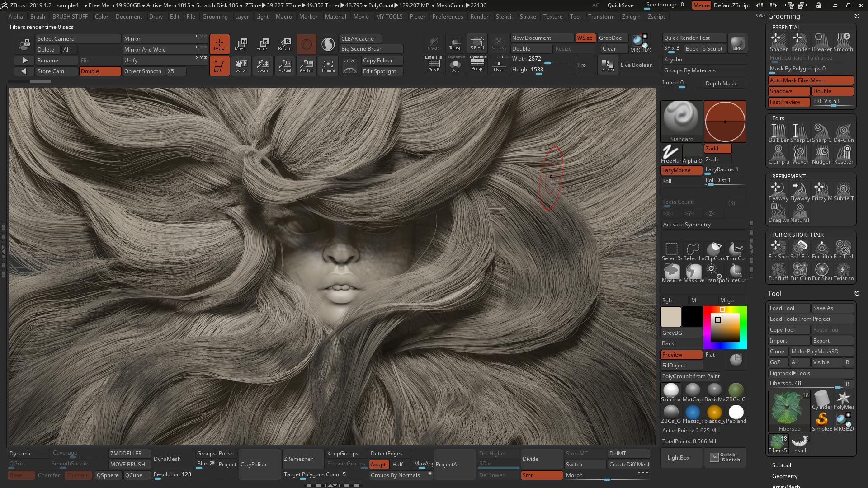
Task: Click the Floor grid icon
Action: [499, 66]
